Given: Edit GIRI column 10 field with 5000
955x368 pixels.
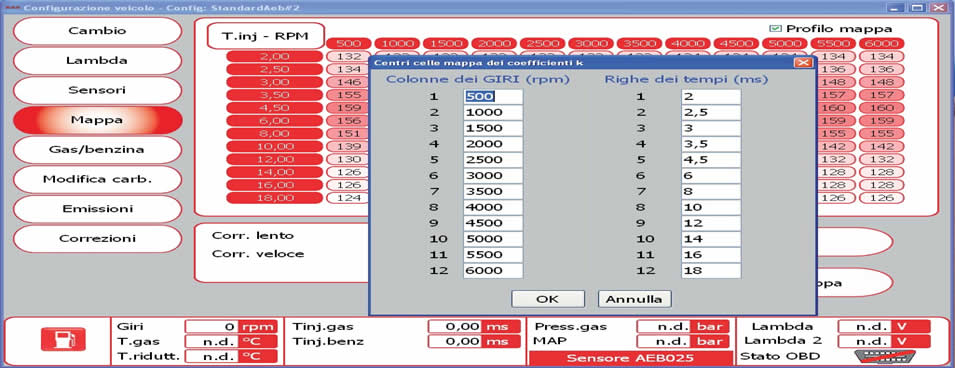Looking at the screenshot, I should (x=493, y=239).
